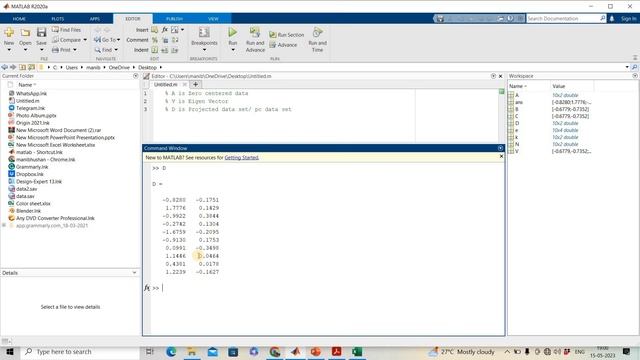Switch to the EDITOR ribbon tab
640x360 pixels.
coord(133,19)
